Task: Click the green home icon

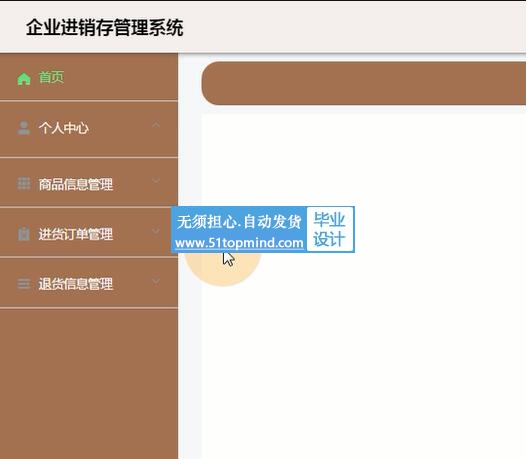Action: pos(24,79)
